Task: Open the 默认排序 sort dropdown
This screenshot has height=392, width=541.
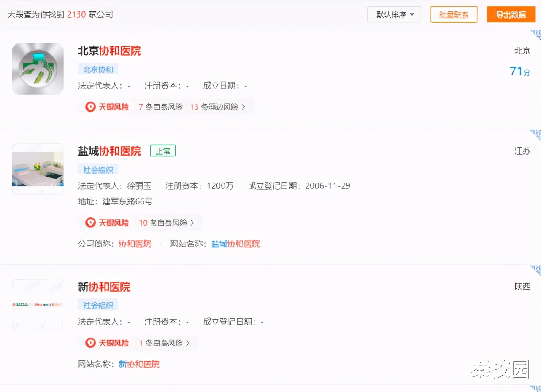Action: click(x=393, y=14)
